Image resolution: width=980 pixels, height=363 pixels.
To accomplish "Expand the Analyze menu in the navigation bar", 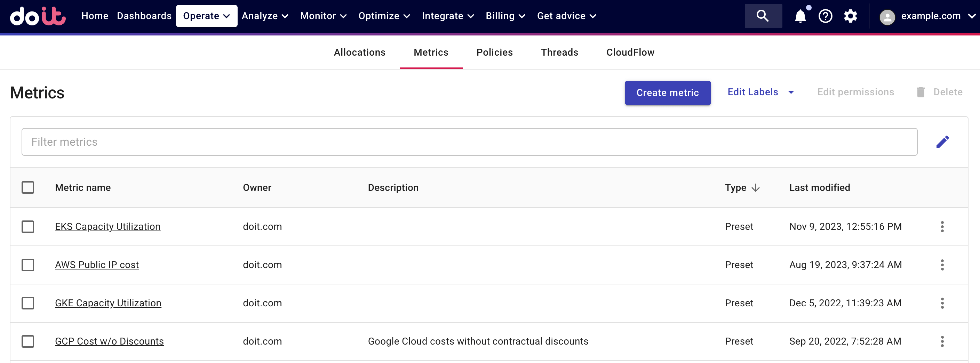I will 265,16.
